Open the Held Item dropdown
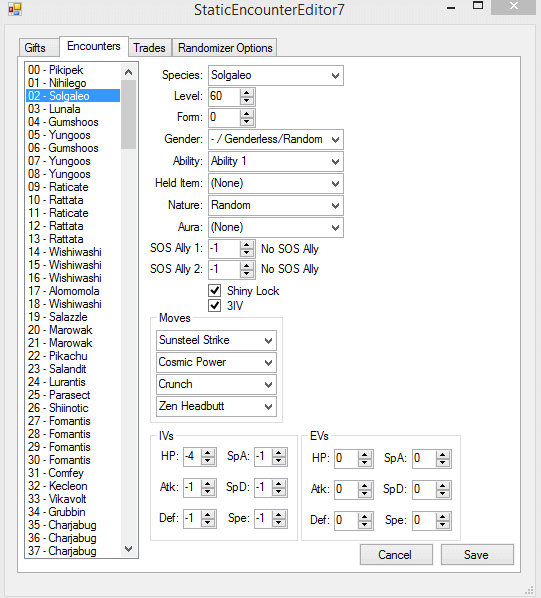Image resolution: width=541 pixels, height=598 pixels. pos(276,183)
